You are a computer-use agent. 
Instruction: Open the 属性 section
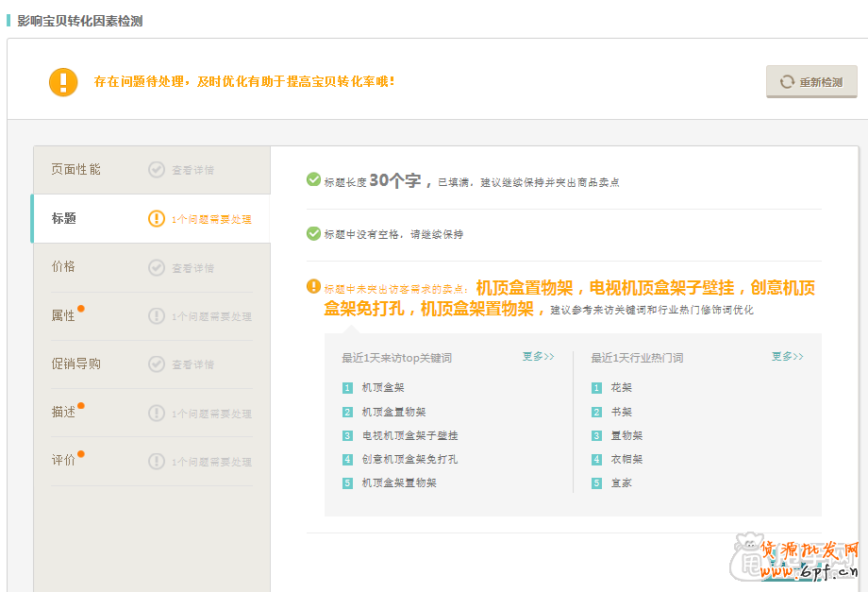point(64,316)
